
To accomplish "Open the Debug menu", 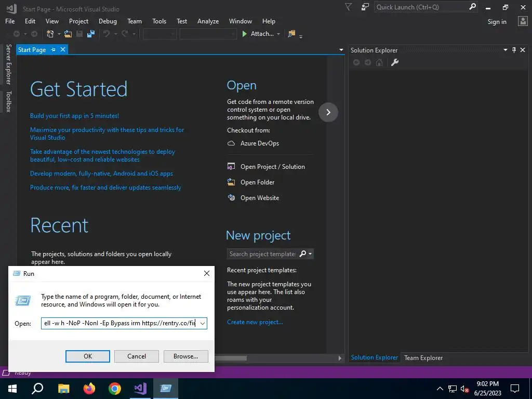I will (x=108, y=21).
